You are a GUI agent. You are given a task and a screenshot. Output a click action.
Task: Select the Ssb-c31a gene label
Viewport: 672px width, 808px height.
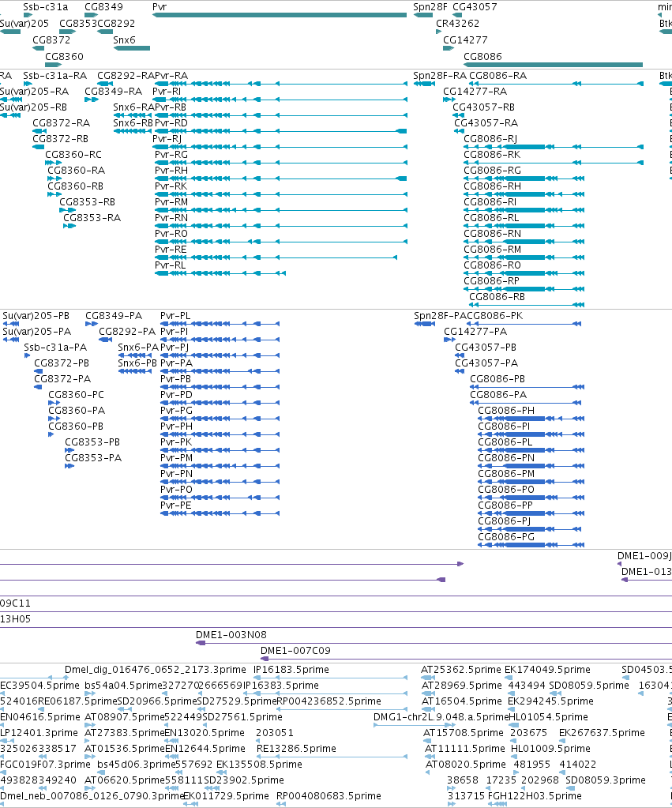[45, 7]
